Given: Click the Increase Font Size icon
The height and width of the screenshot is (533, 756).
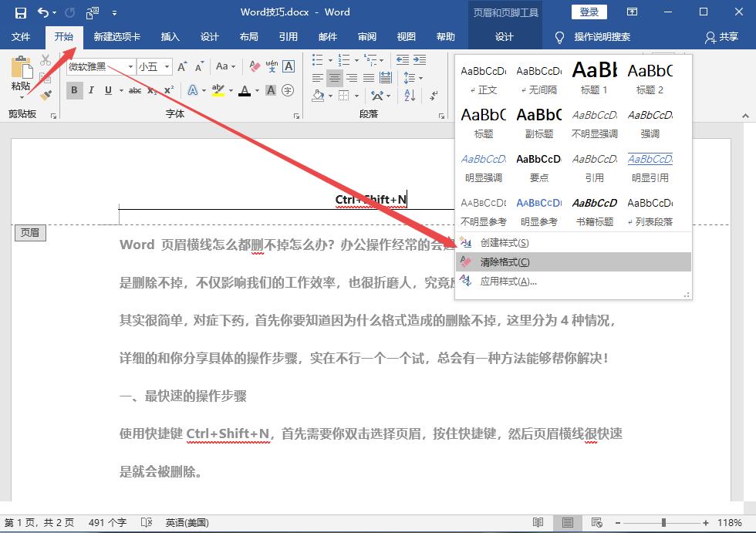Looking at the screenshot, I should coord(181,66).
